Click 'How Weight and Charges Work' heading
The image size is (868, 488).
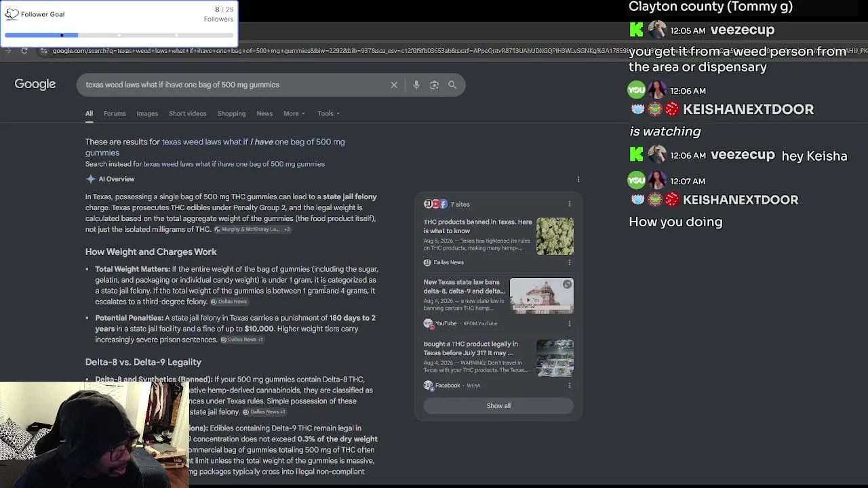point(151,251)
